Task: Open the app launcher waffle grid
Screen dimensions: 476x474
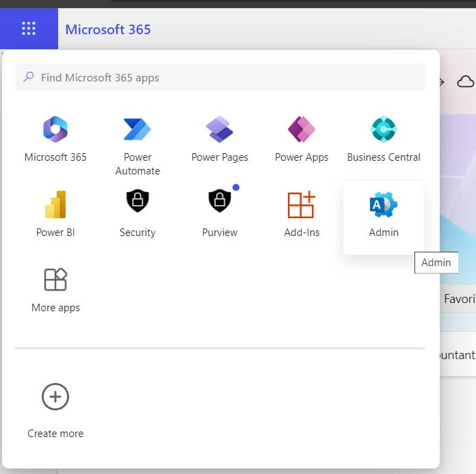Action: [29, 29]
